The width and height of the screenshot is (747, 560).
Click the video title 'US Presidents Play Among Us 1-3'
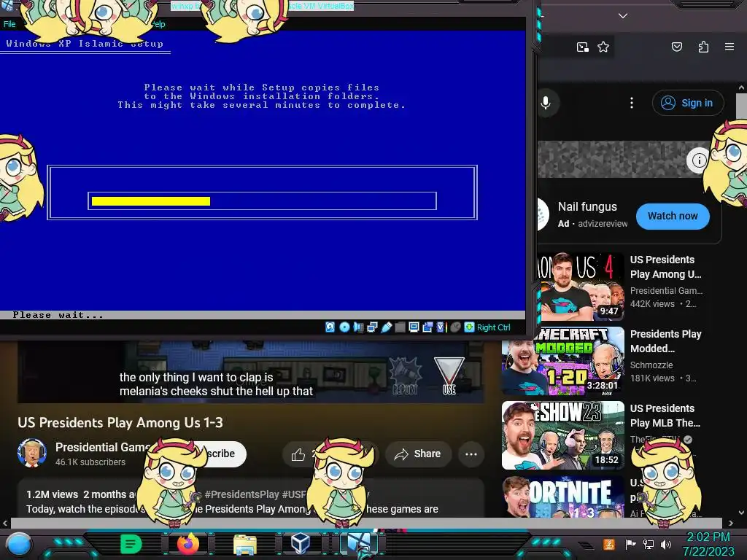tap(120, 422)
